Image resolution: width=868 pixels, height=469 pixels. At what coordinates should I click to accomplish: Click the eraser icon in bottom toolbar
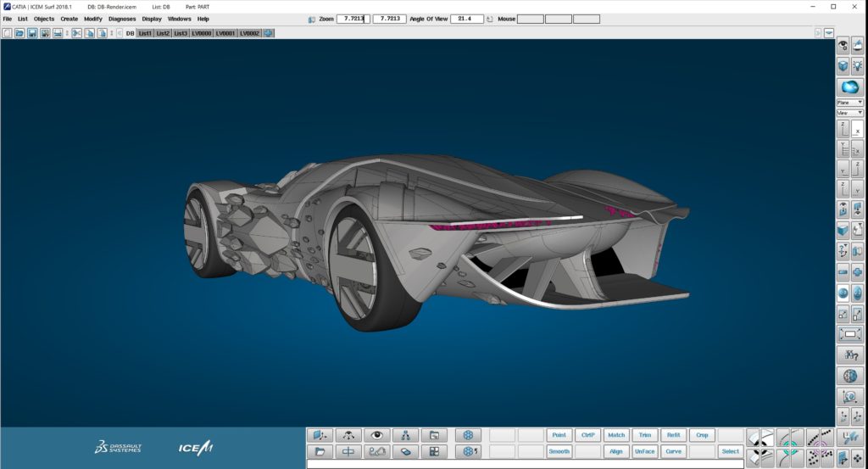point(405,451)
